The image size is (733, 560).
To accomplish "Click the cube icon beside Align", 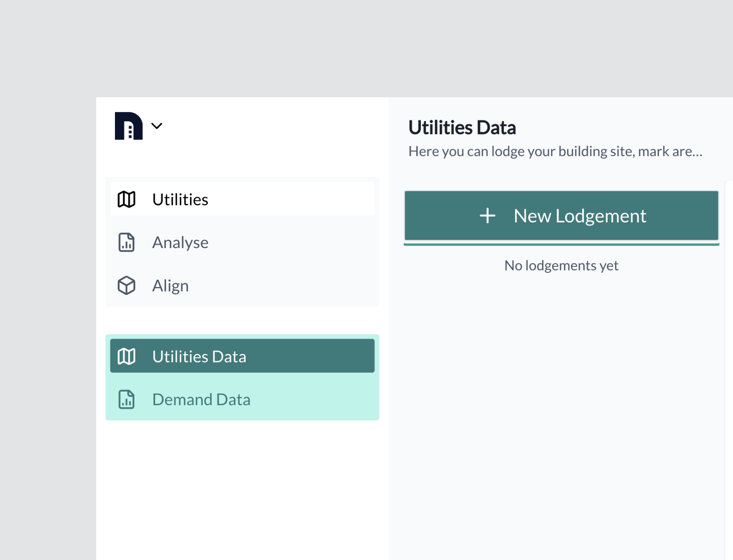I will pyautogui.click(x=126, y=286).
